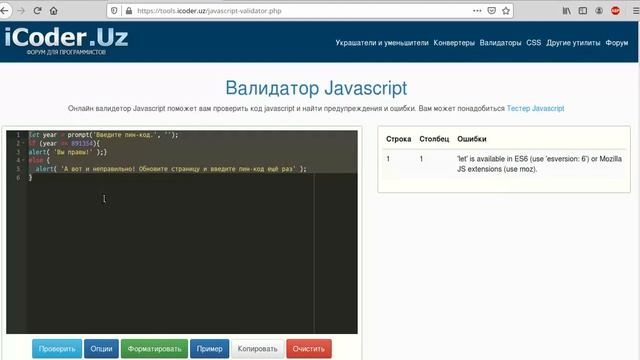Click the 'let' is available in ES6 error message

539,164
